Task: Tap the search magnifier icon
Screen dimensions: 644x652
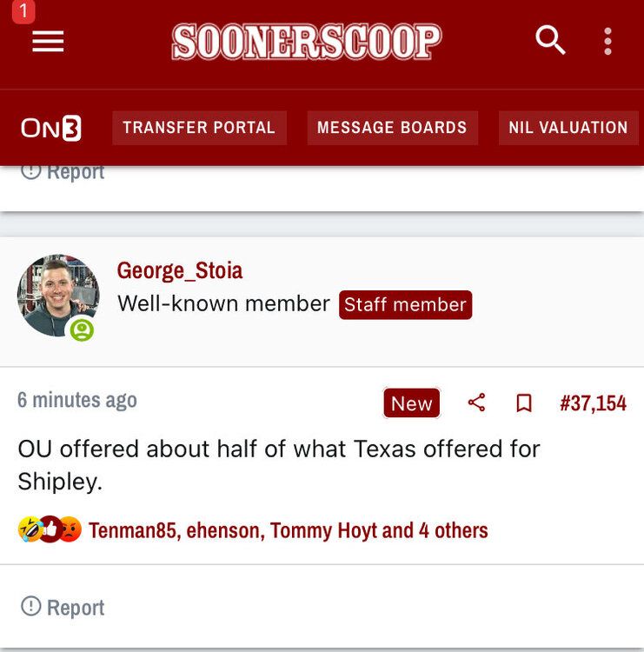Action: (x=550, y=40)
